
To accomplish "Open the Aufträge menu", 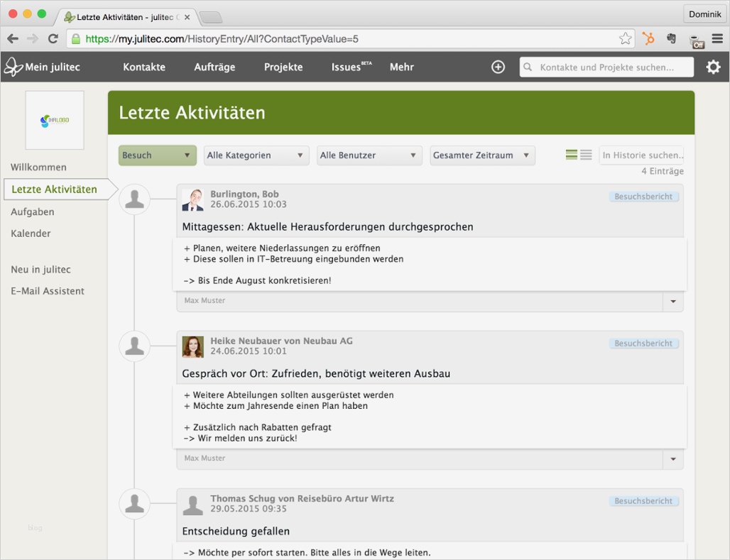I will 214,67.
